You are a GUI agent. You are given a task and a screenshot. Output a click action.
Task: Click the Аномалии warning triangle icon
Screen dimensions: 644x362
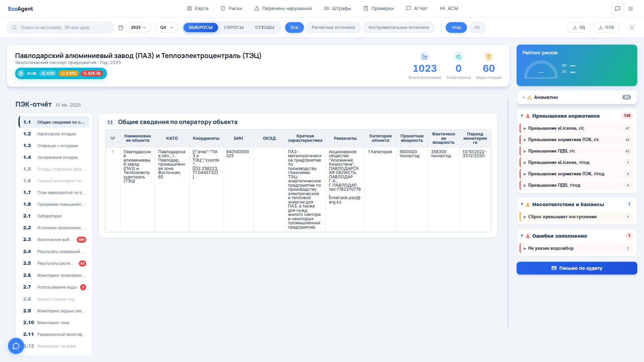(x=530, y=97)
